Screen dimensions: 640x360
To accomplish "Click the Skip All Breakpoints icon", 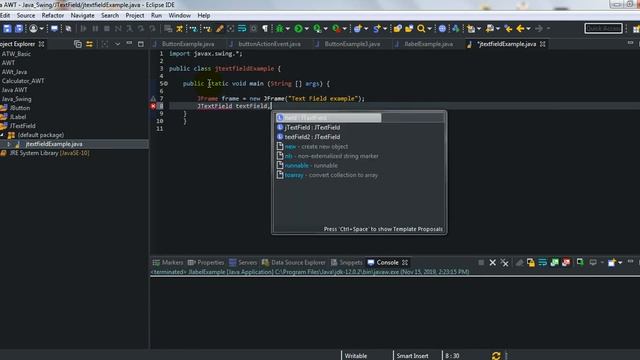I will [x=68, y=28].
